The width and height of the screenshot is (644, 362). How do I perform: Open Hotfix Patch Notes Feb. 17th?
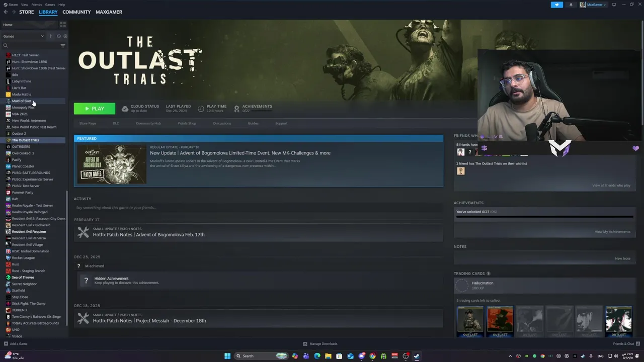(x=148, y=235)
